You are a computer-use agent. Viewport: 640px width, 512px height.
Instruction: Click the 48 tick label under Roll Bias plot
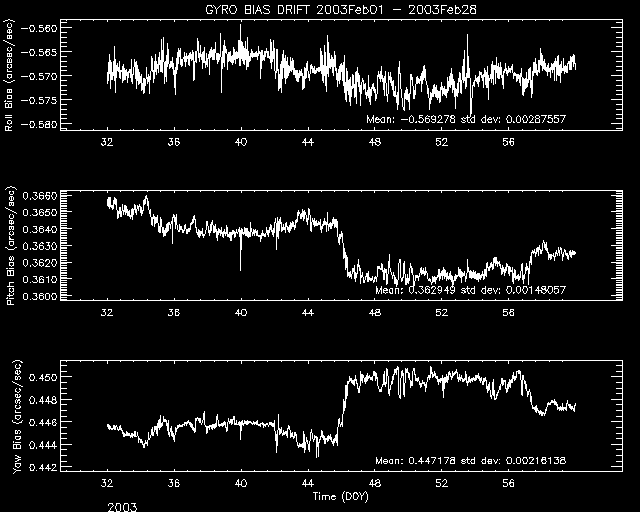[375, 143]
